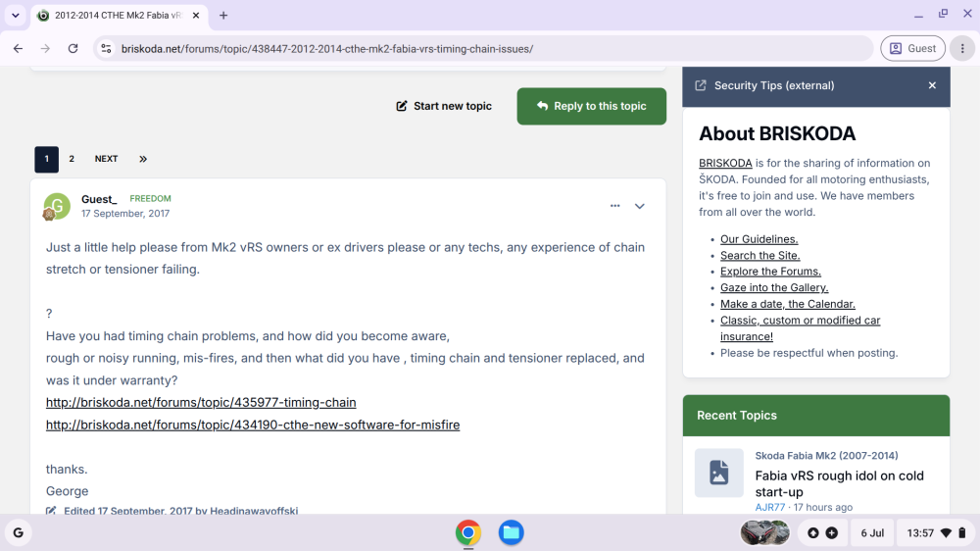The height and width of the screenshot is (551, 980).
Task: Open Explore the Forums link
Action: [x=770, y=272]
